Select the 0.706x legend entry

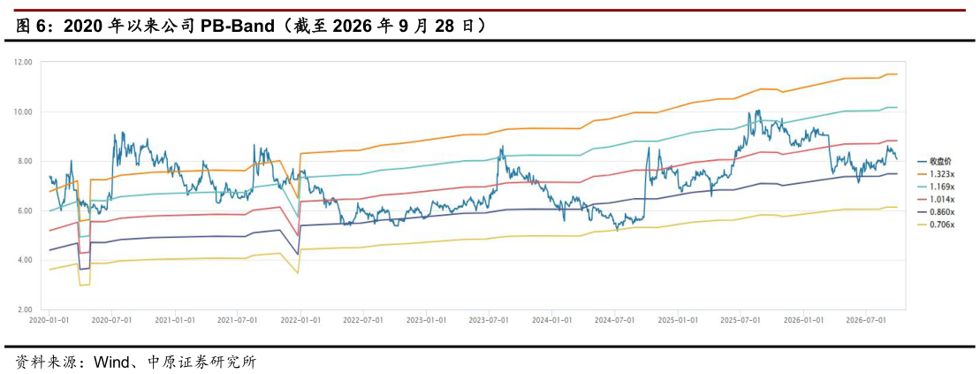936,225
